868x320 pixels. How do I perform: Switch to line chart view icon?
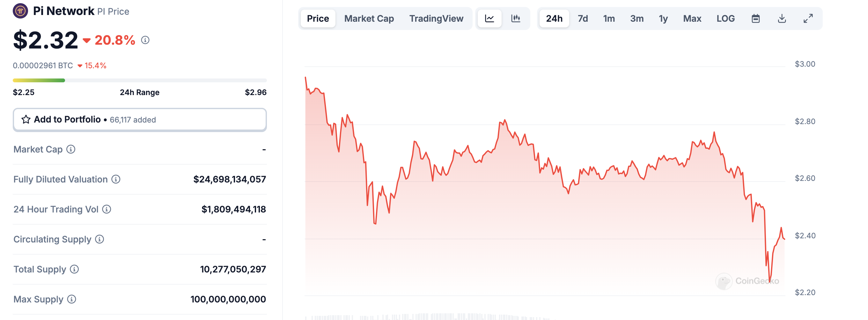pos(489,19)
